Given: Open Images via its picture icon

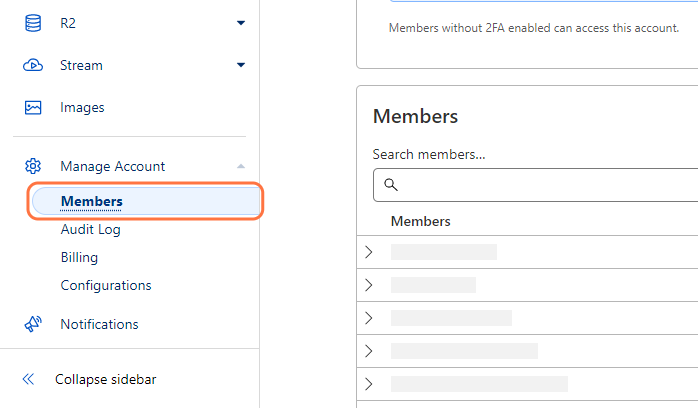Looking at the screenshot, I should 33,107.
